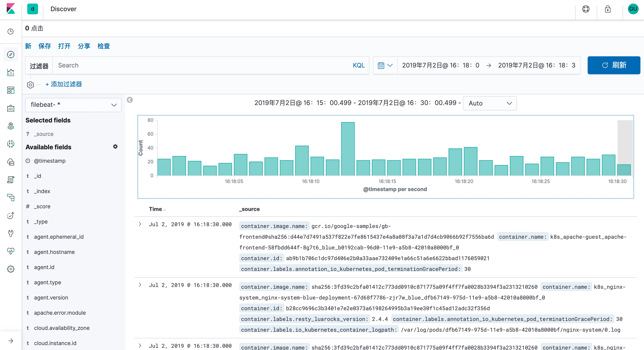Open the Discover compass icon in sidebar
The image size is (644, 350).
click(11, 55)
